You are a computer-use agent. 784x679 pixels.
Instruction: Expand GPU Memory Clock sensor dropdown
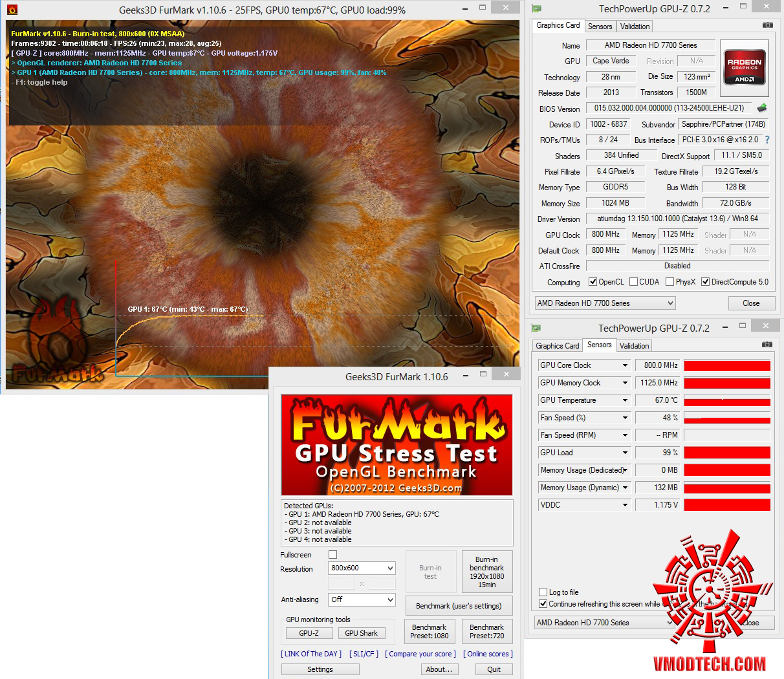coord(625,383)
